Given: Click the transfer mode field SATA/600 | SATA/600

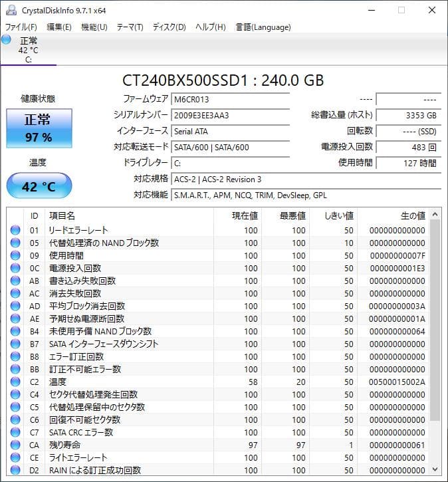Looking at the screenshot, I should point(230,147).
